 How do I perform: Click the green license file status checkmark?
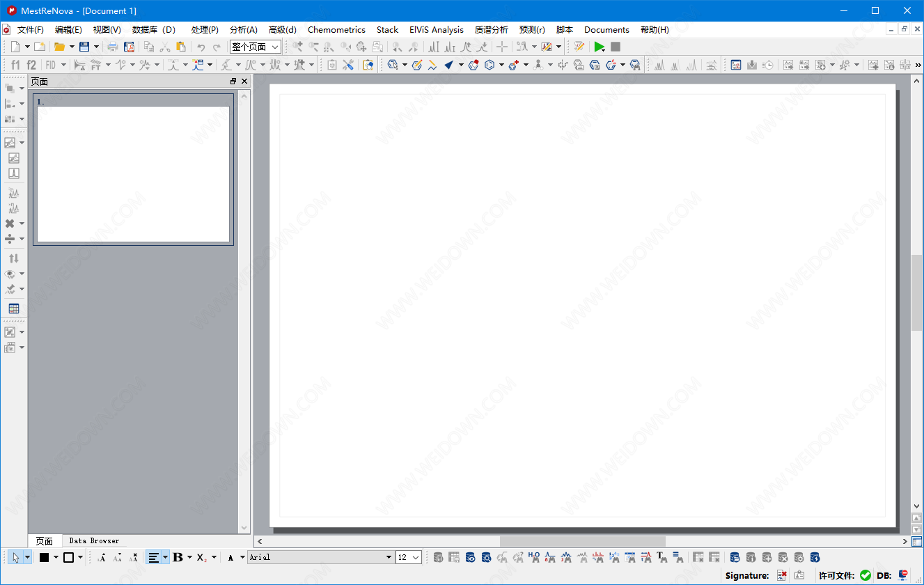pos(866,575)
